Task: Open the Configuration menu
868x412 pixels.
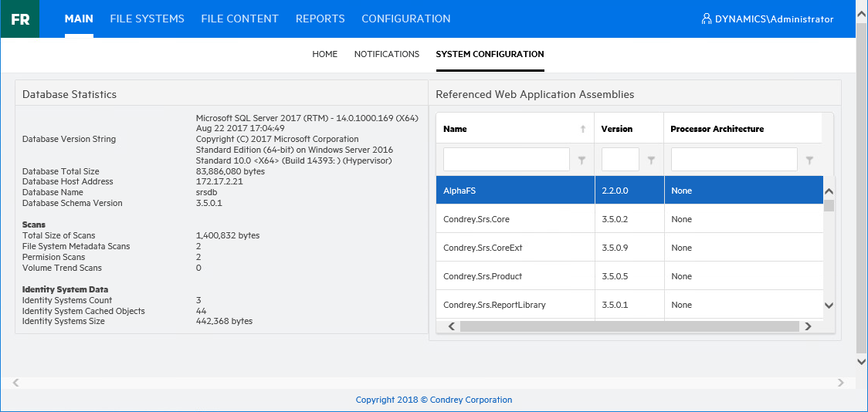Action: (405, 19)
